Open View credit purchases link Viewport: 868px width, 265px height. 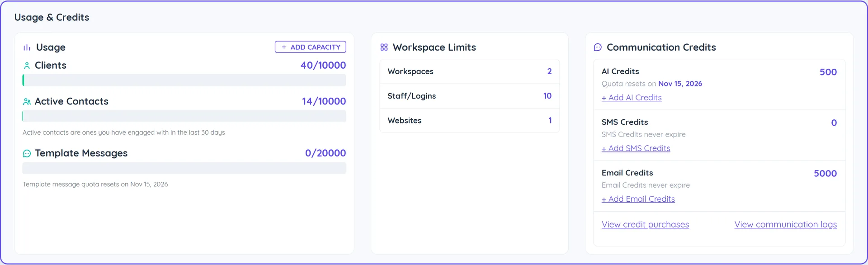pos(645,224)
